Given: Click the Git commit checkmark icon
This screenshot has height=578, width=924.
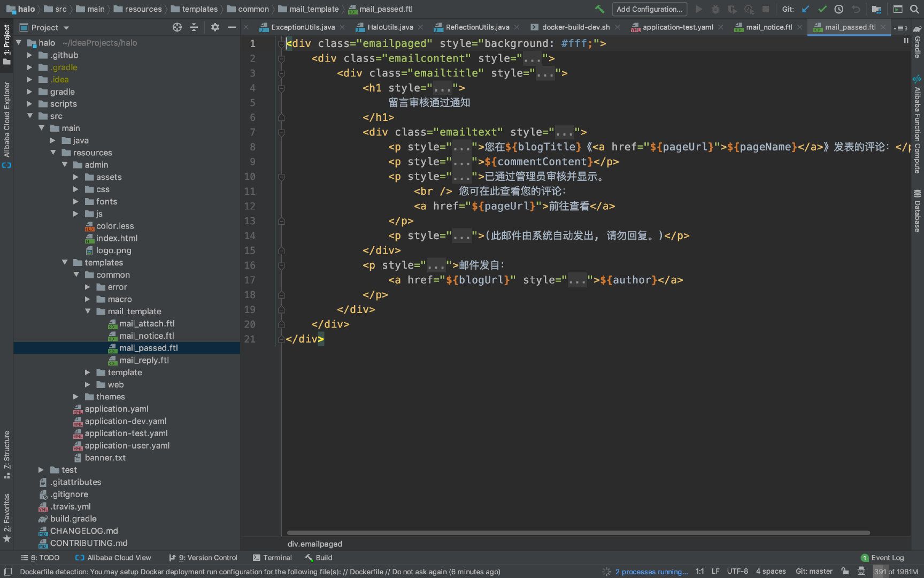Looking at the screenshot, I should (x=822, y=9).
